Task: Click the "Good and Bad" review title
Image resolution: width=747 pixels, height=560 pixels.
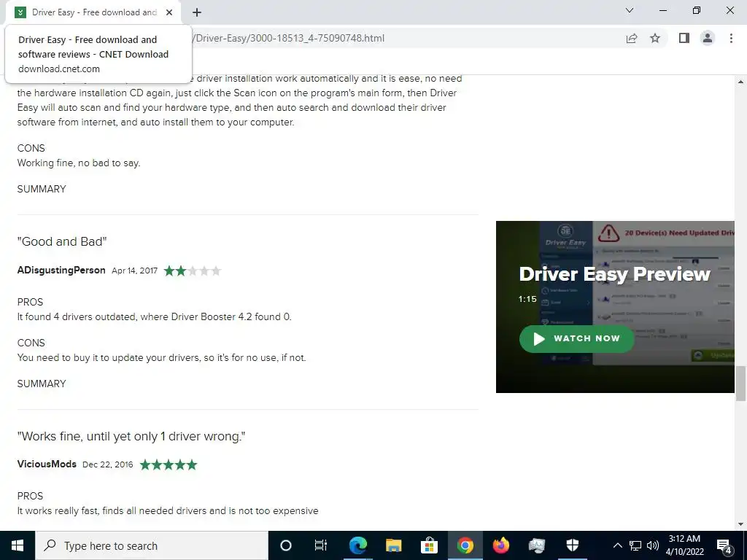Action: pos(62,241)
